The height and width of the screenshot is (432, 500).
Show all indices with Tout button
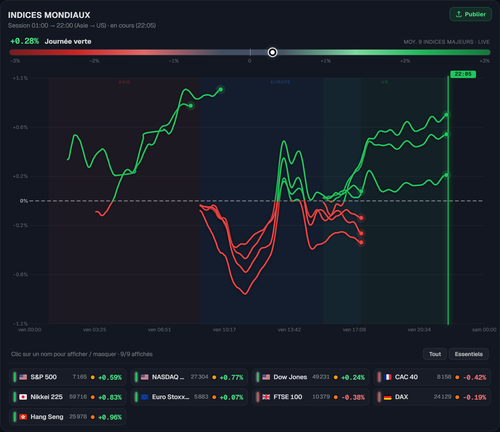click(435, 354)
